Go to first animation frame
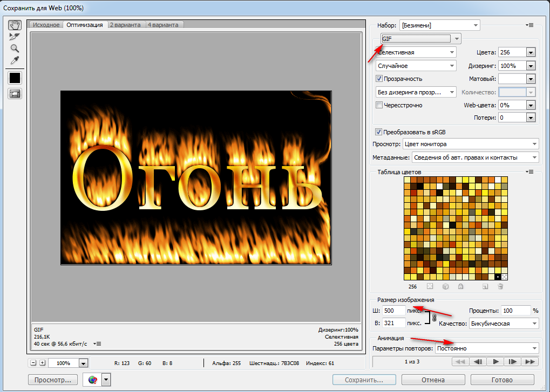Image resolution: width=550 pixels, height=392 pixels. [x=459, y=362]
